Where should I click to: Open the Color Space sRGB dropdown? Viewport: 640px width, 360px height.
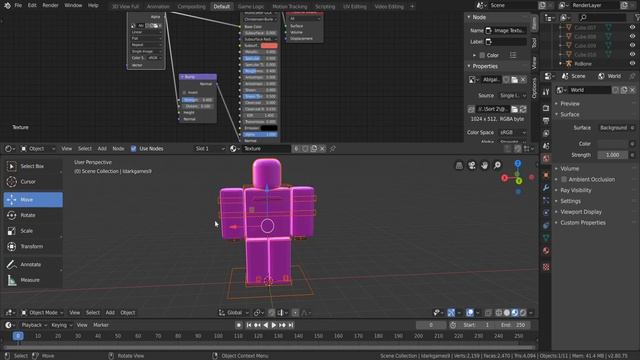[513, 133]
